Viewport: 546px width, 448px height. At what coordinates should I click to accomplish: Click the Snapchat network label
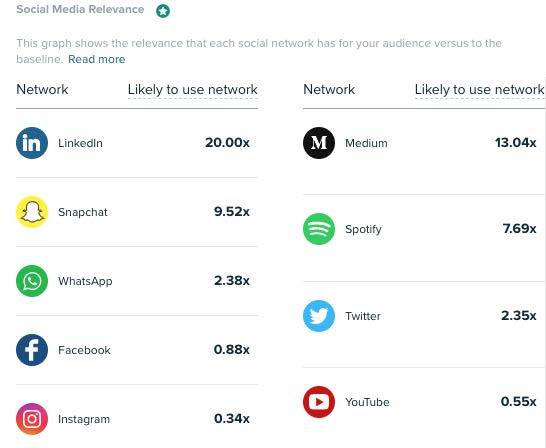[83, 212]
